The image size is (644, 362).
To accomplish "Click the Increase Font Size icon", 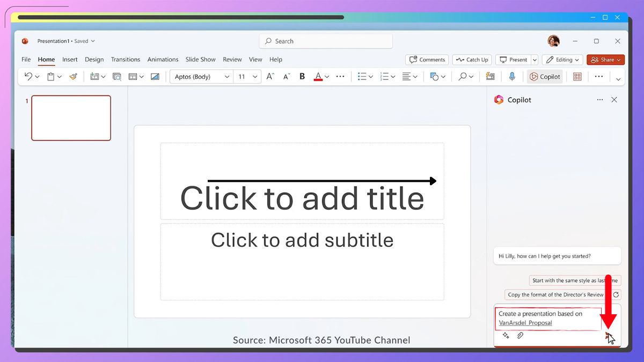I will (x=270, y=77).
